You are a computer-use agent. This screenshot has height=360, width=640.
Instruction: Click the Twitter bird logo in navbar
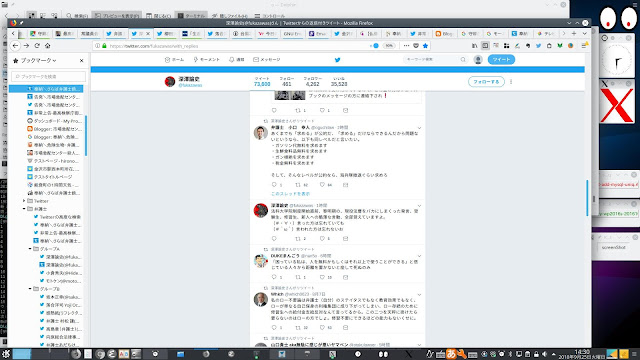click(x=338, y=60)
